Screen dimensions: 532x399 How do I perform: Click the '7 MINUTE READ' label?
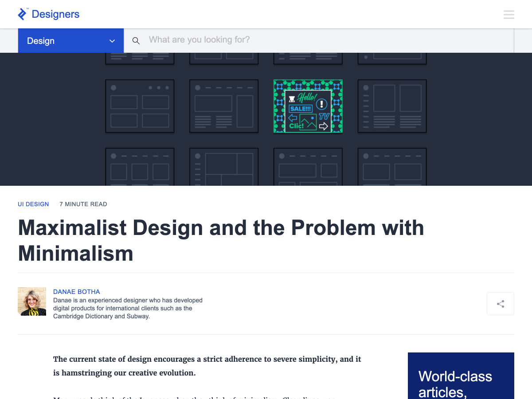83,204
